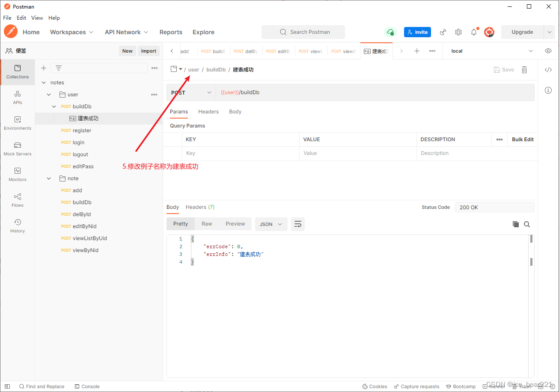The height and width of the screenshot is (392, 559).
Task: Open the Environments sidebar panel
Action: pos(18,123)
